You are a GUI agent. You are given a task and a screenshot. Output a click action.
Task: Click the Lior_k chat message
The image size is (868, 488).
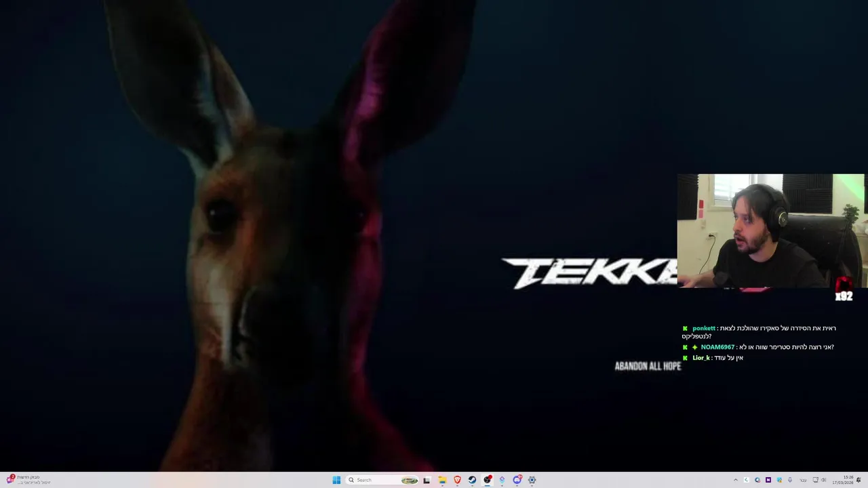pos(712,358)
